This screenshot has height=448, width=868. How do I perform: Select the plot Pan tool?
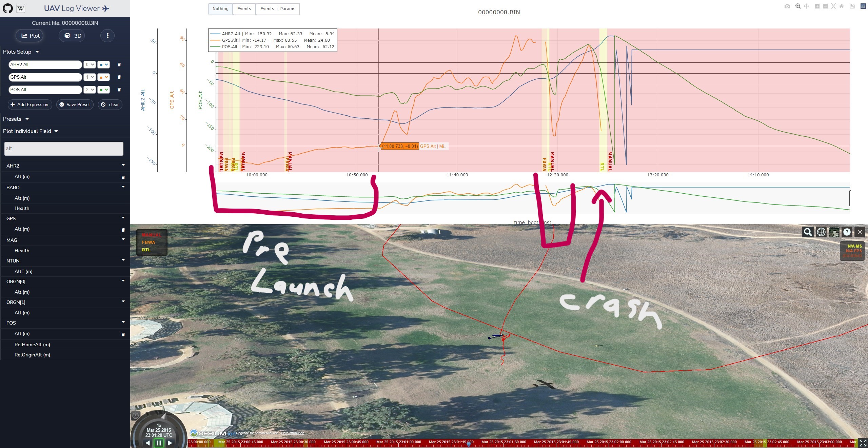click(806, 6)
